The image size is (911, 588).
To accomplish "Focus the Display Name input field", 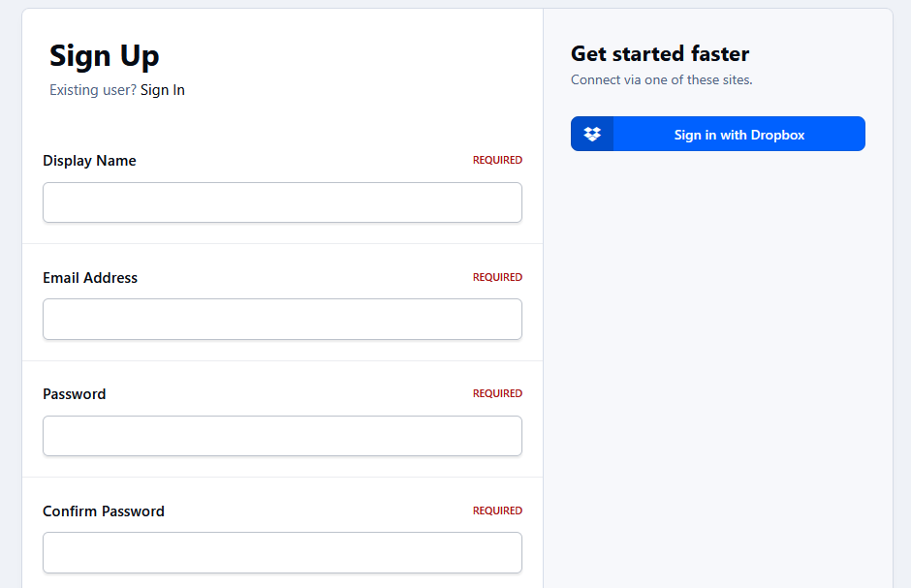I will pyautogui.click(x=282, y=202).
